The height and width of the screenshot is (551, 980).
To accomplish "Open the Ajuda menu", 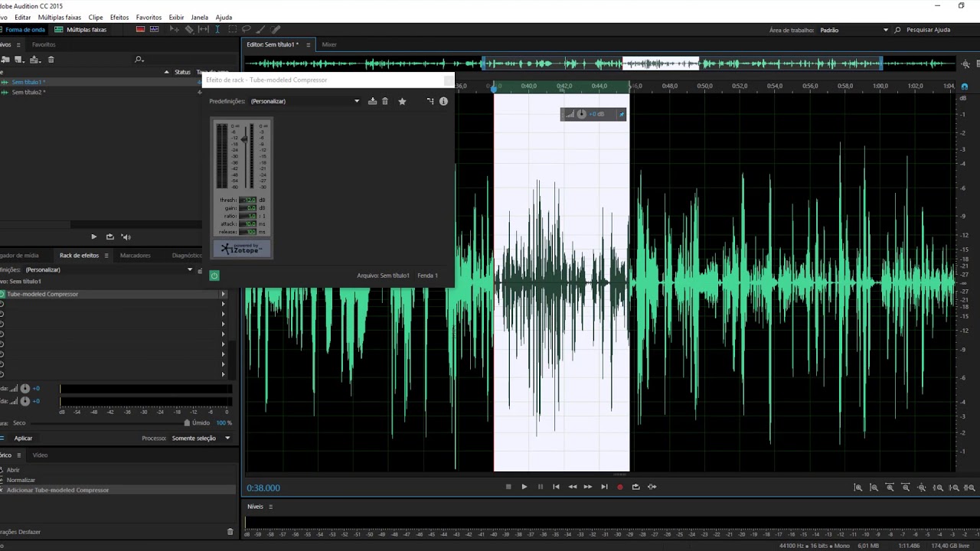I will (x=224, y=17).
